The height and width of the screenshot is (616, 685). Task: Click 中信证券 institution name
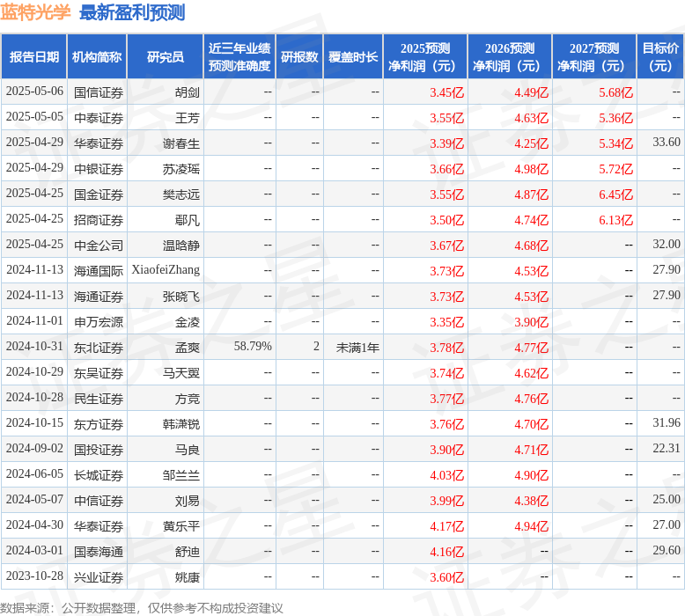coord(99,501)
